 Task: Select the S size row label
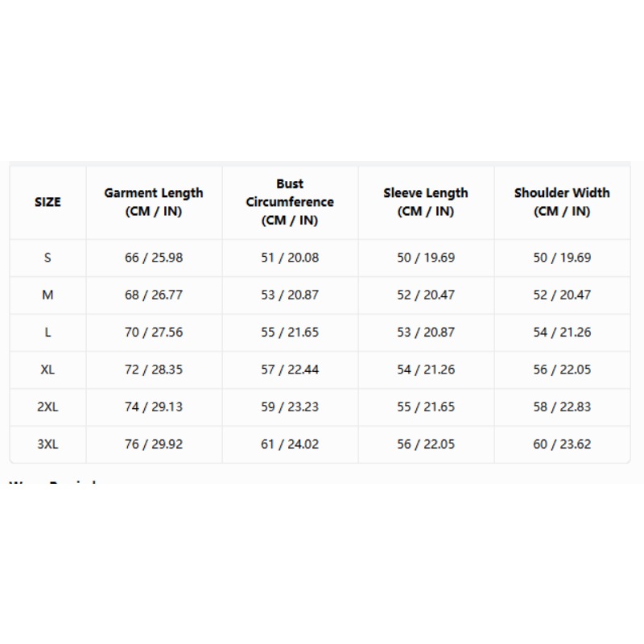[x=47, y=258]
